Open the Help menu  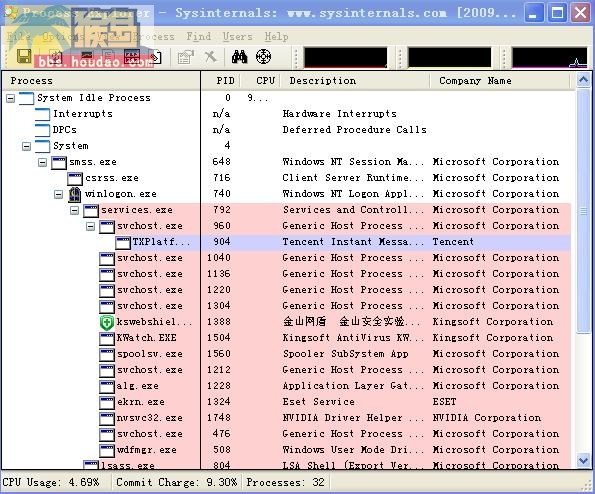click(276, 37)
